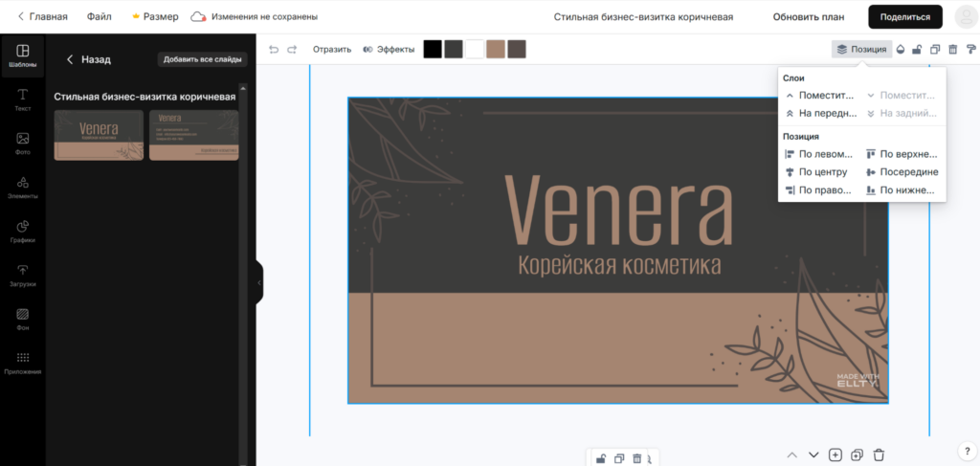Edit project title Стильная бизнес-визитка коричневая

point(644,17)
